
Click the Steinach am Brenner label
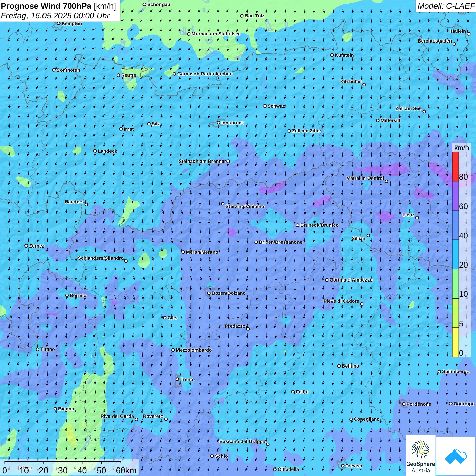click(202, 161)
